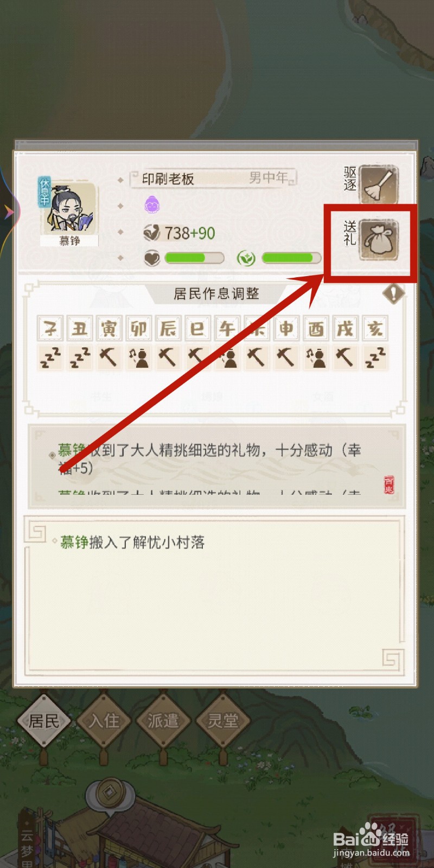Open the schedule info exclamation icon
Screen dimensions: 434x868
393,294
